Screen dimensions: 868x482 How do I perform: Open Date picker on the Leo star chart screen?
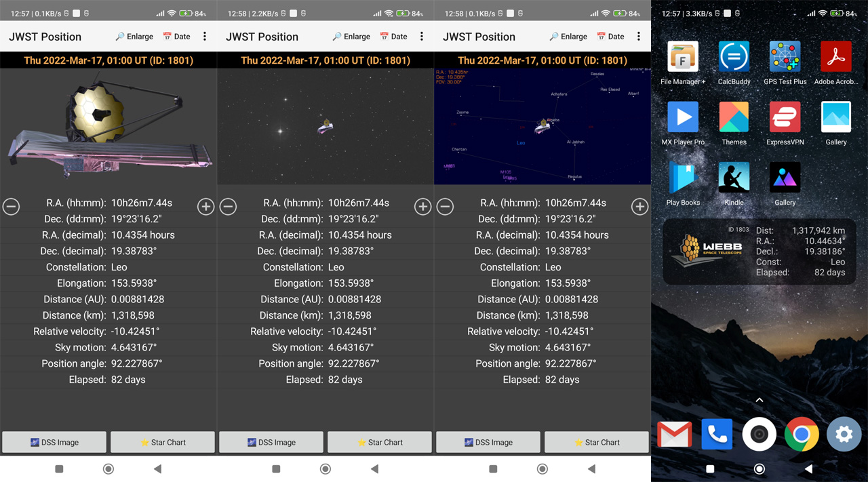[610, 37]
